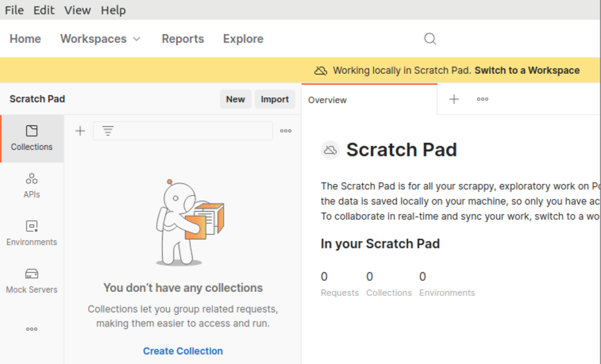Click the plus icon to add collection
The height and width of the screenshot is (364, 601).
(x=80, y=131)
